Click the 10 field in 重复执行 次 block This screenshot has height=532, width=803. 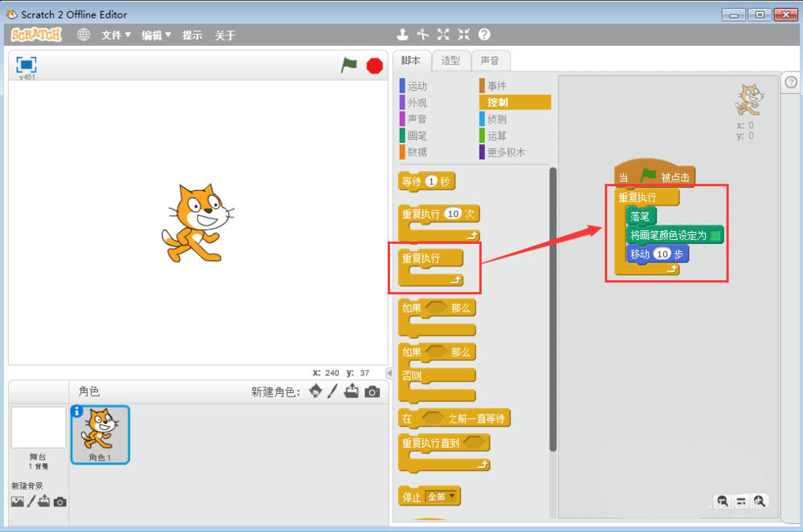453,213
